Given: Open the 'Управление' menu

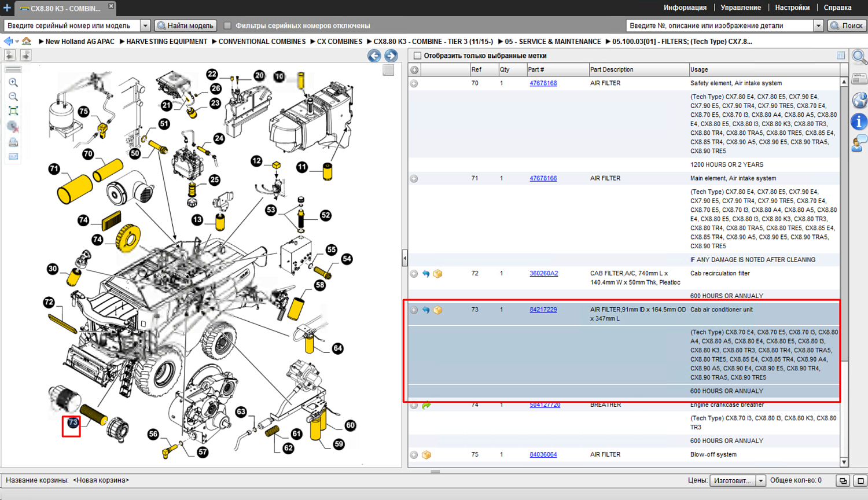Looking at the screenshot, I should click(x=741, y=8).
